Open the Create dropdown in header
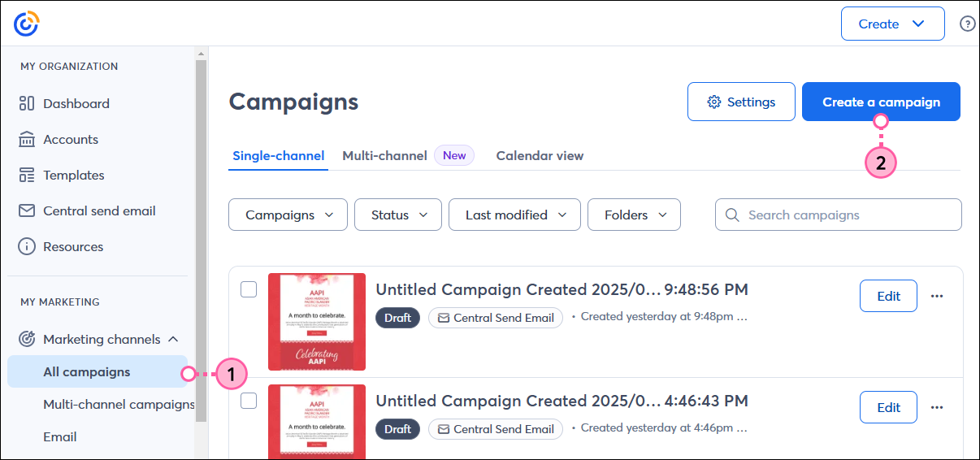This screenshot has height=460, width=980. coord(892,24)
